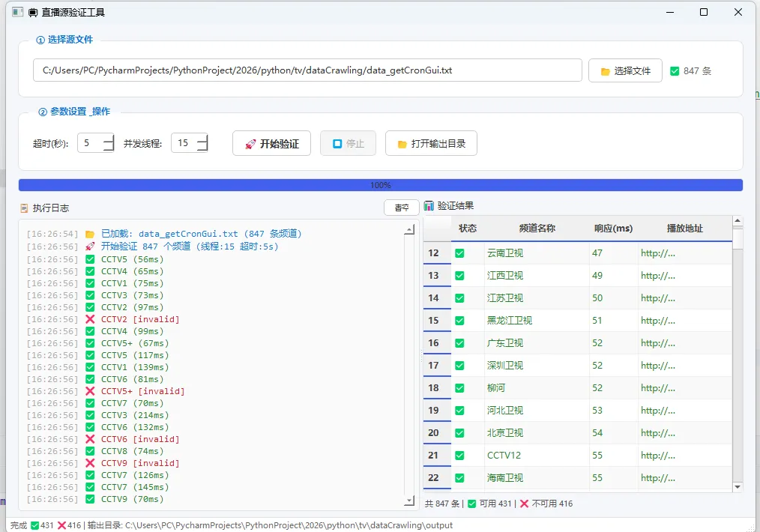Screen dimensions: 760x532
Task: Click the green check for 柳河 row
Action: 459,388
